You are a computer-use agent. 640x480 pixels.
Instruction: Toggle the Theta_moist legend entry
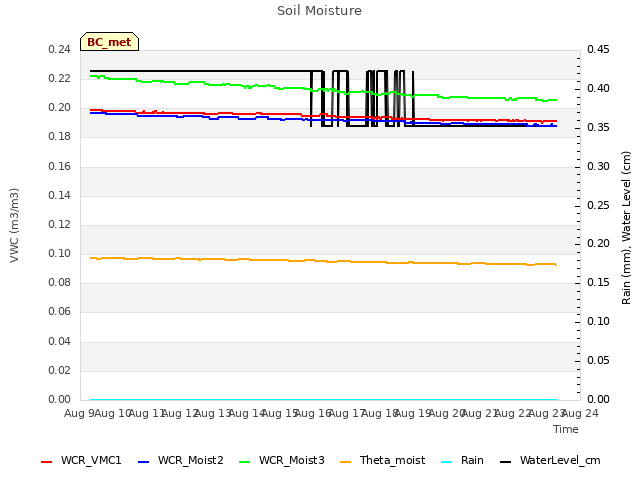click(x=383, y=460)
